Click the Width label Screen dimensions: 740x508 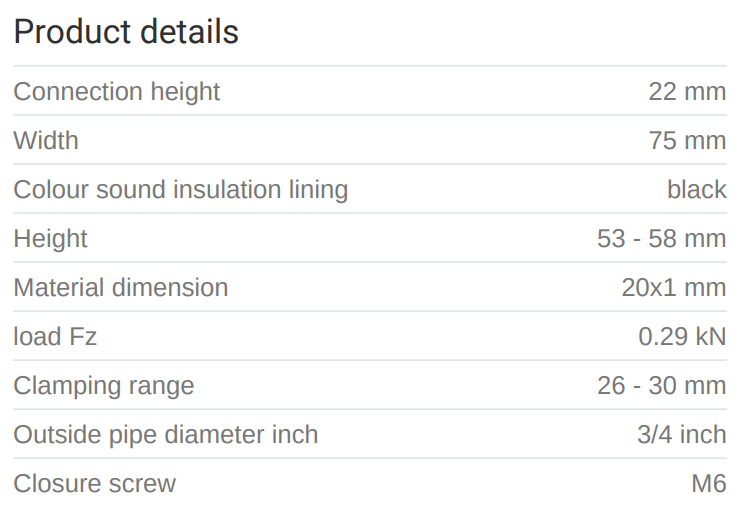[46, 141]
